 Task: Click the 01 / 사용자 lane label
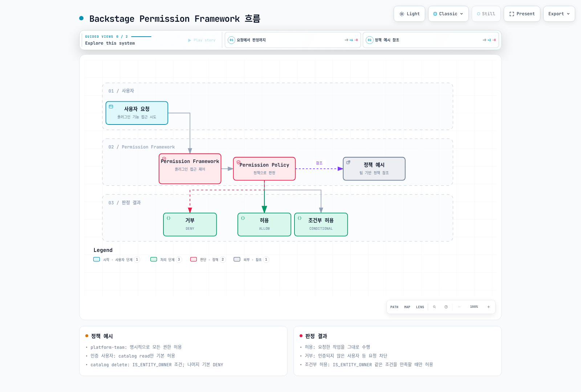pyautogui.click(x=121, y=91)
